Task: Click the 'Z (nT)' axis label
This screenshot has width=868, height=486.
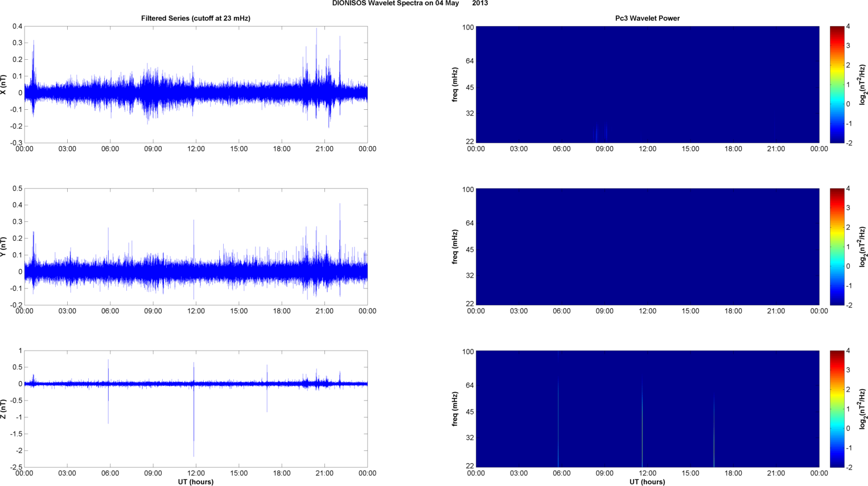Action: (x=4, y=409)
